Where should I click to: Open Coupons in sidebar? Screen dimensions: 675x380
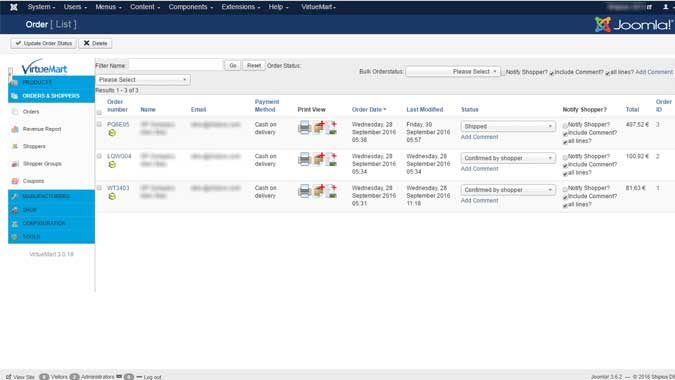coord(33,181)
